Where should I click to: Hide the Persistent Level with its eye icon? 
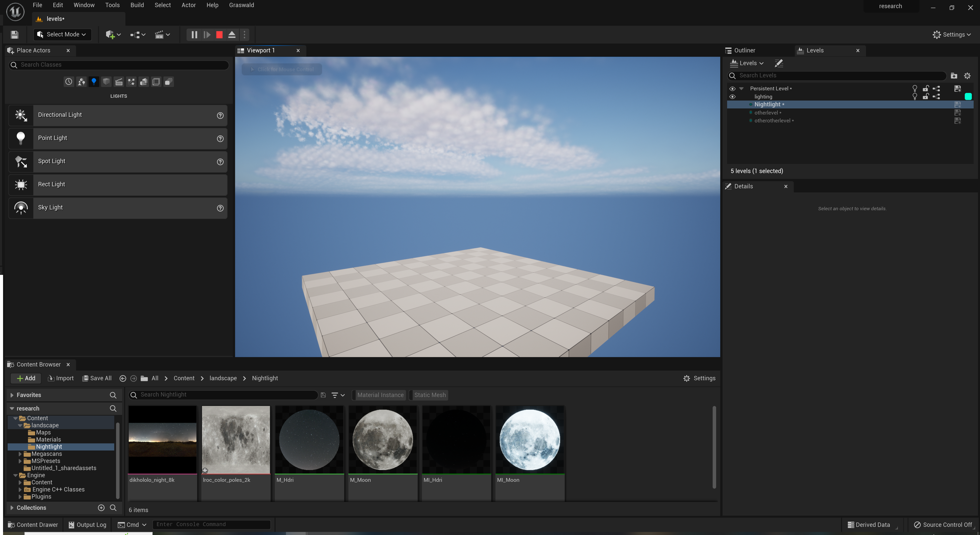(x=732, y=89)
